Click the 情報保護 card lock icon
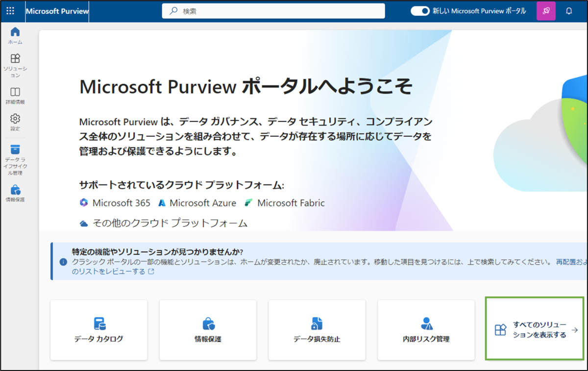This screenshot has width=588, height=371. (x=208, y=323)
